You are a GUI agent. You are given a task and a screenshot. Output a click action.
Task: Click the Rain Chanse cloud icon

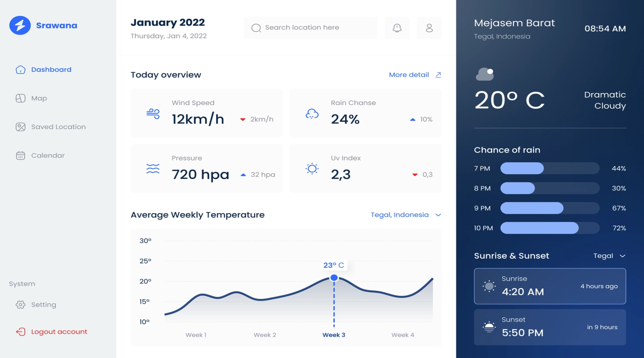(312, 113)
